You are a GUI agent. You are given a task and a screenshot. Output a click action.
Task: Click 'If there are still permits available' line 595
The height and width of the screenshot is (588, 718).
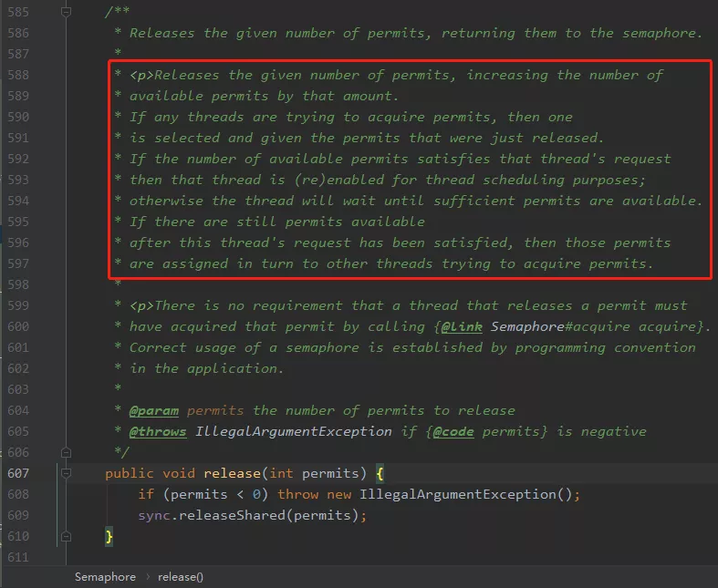click(277, 222)
